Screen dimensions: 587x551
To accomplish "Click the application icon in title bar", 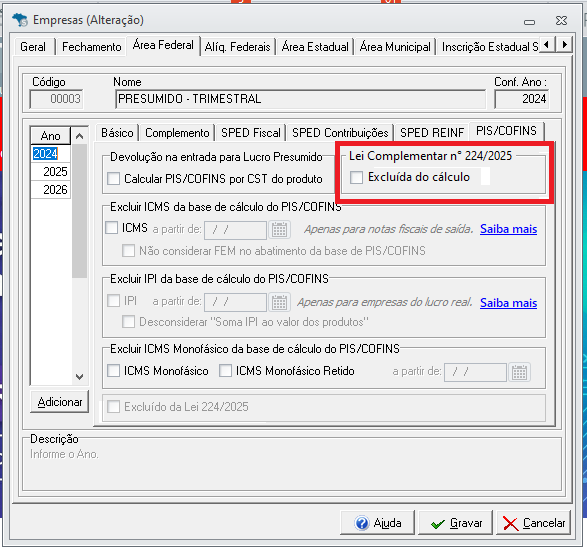I will pos(20,19).
